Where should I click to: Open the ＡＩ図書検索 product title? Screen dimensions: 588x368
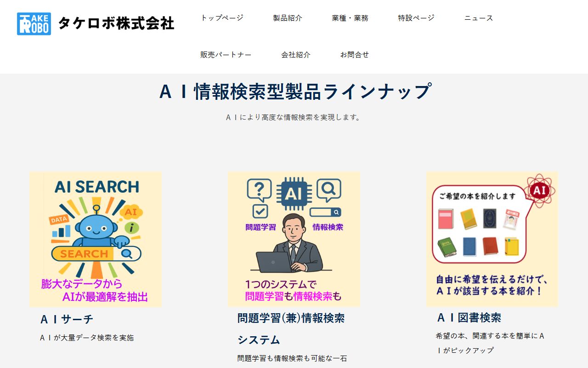point(469,317)
